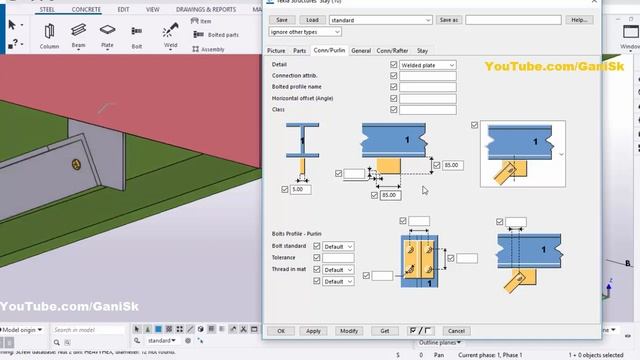Click the Cancel button in the dialog
The width and height of the screenshot is (640, 360).
tap(456, 331)
